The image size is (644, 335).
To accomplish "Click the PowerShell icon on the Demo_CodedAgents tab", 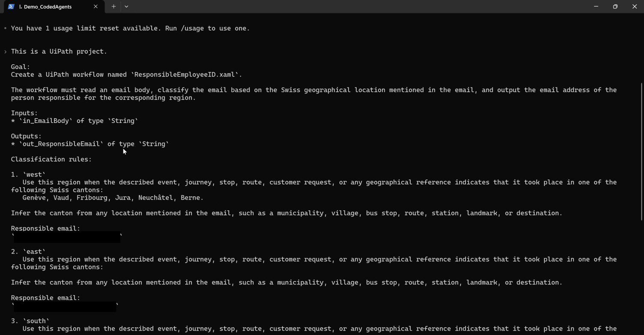I will coord(11,6).
